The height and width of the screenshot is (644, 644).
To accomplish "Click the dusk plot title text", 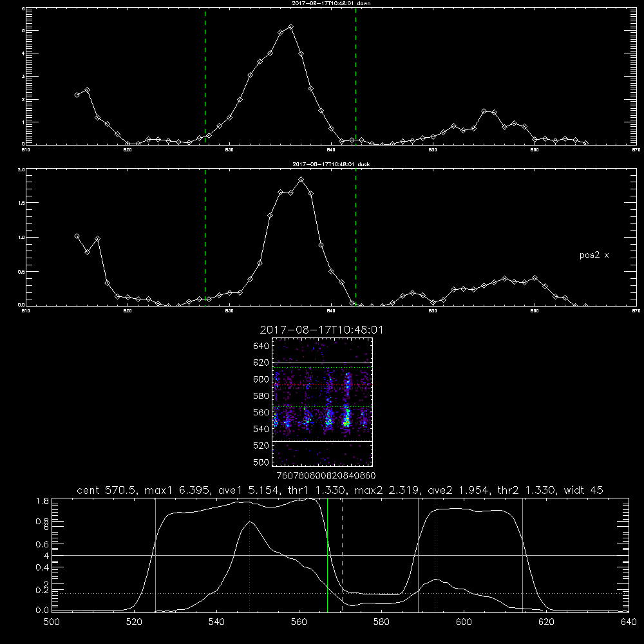I will point(331,164).
